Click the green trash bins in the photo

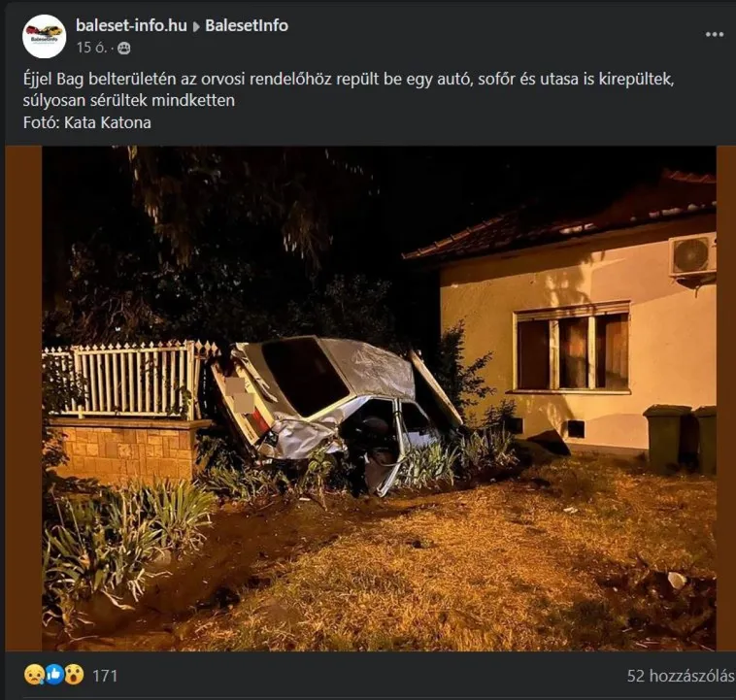coord(680,440)
